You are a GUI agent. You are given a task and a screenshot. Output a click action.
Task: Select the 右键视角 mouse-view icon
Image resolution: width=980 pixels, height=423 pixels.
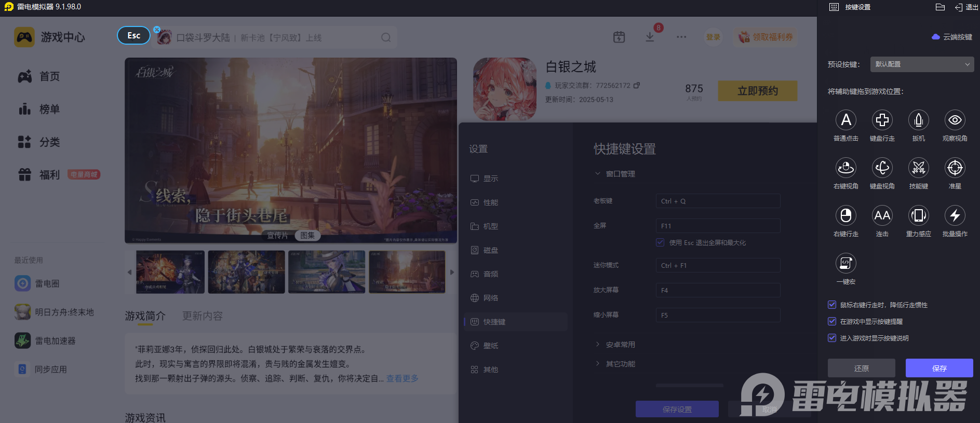[846, 168]
